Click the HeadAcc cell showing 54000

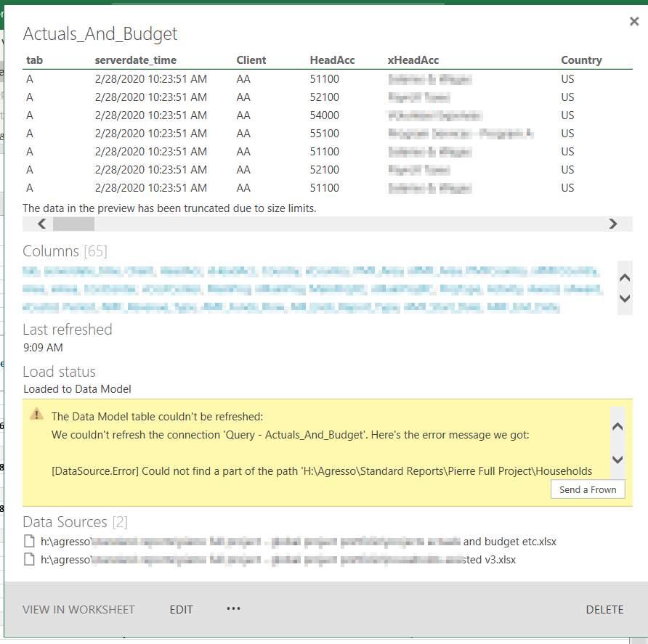point(325,115)
